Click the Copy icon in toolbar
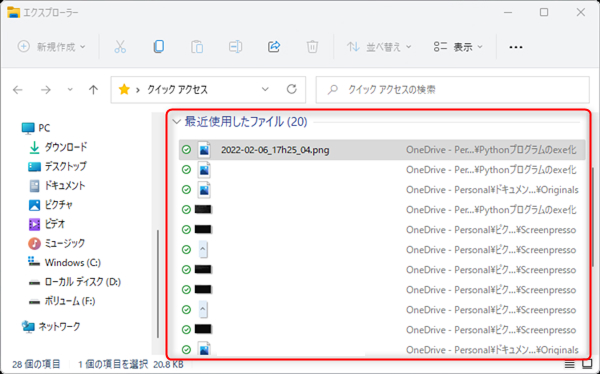 pyautogui.click(x=158, y=47)
